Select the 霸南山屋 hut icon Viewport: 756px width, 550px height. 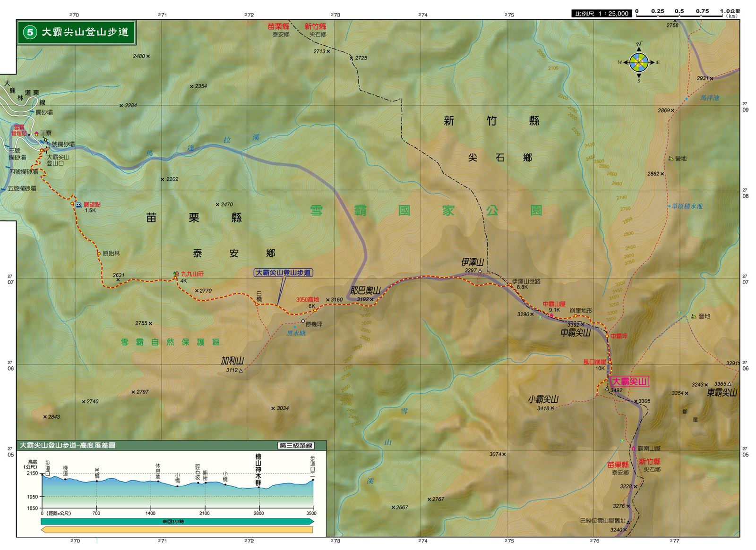633,448
